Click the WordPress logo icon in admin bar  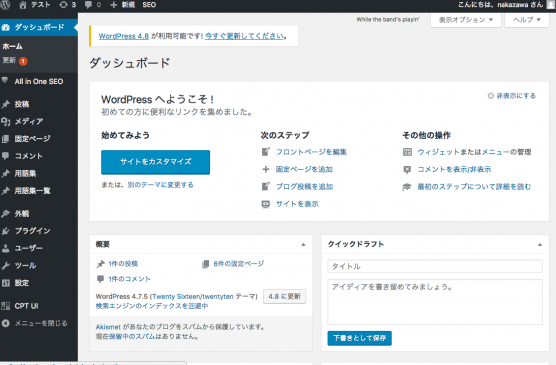click(x=4, y=5)
